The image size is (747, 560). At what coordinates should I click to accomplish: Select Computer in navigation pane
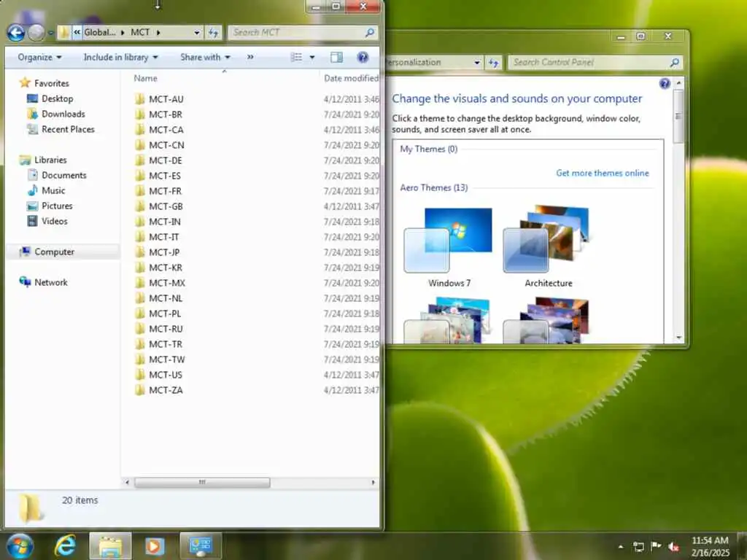[x=54, y=252]
